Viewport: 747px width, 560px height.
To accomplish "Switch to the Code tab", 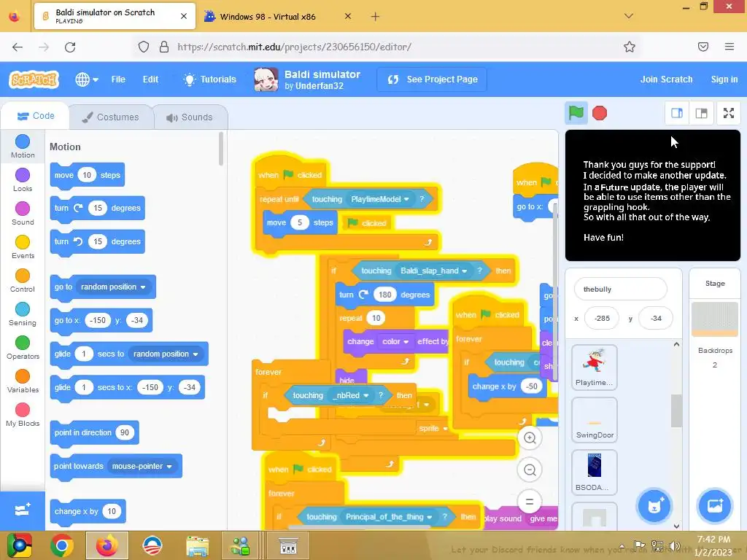I will [36, 116].
